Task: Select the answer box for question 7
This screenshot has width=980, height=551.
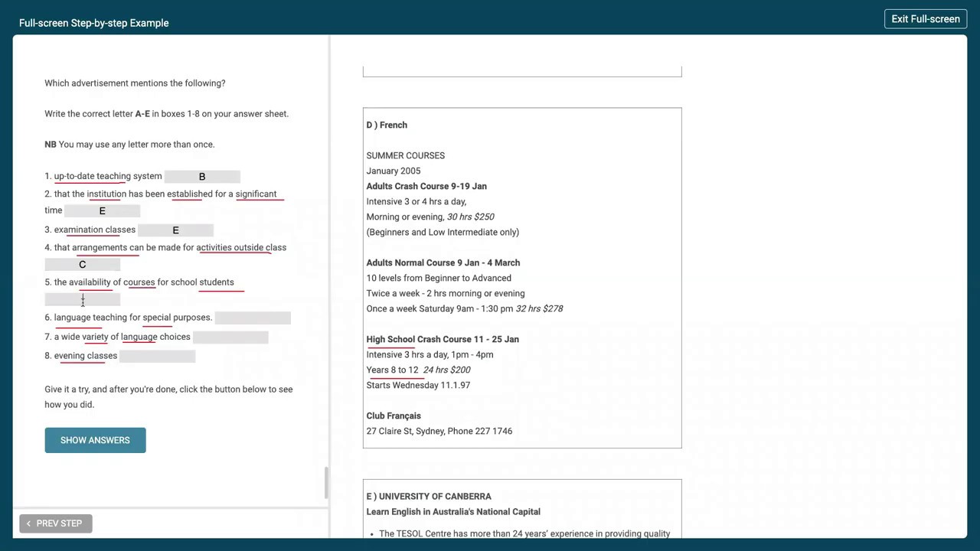Action: pos(230,337)
